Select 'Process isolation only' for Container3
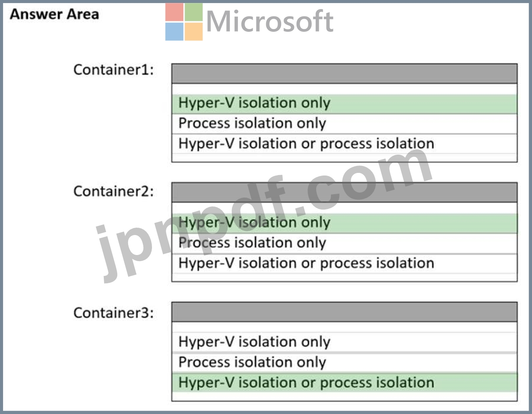The image size is (532, 414). (x=344, y=362)
